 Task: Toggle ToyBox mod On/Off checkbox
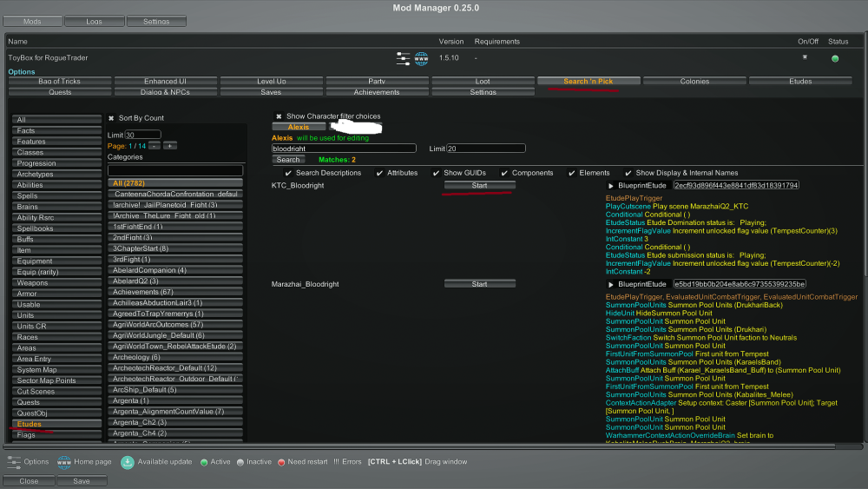click(804, 57)
